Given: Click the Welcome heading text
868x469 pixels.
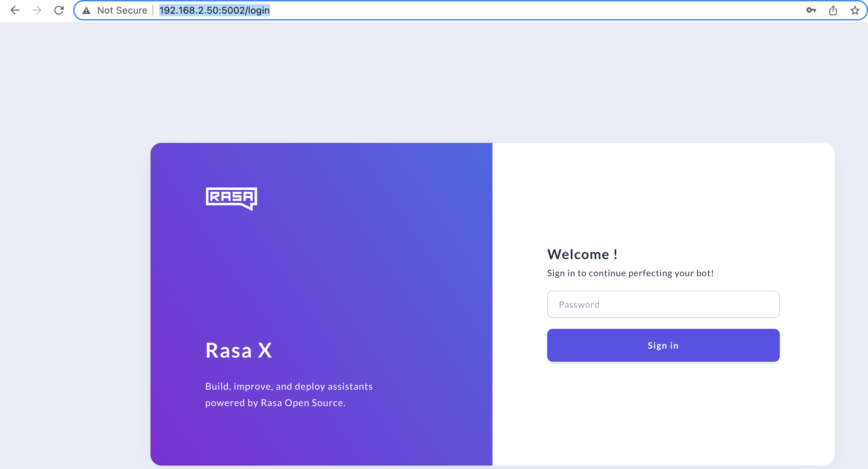Looking at the screenshot, I should 582,254.
